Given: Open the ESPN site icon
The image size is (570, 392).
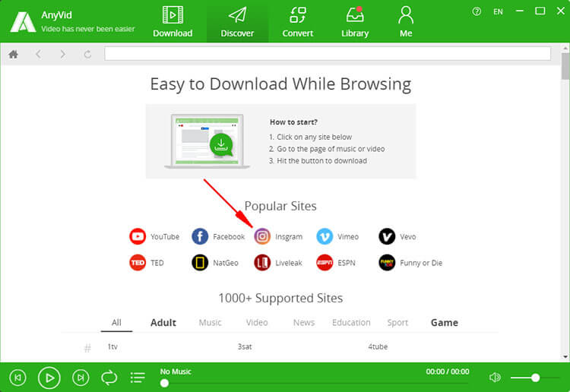Looking at the screenshot, I should 325,263.
